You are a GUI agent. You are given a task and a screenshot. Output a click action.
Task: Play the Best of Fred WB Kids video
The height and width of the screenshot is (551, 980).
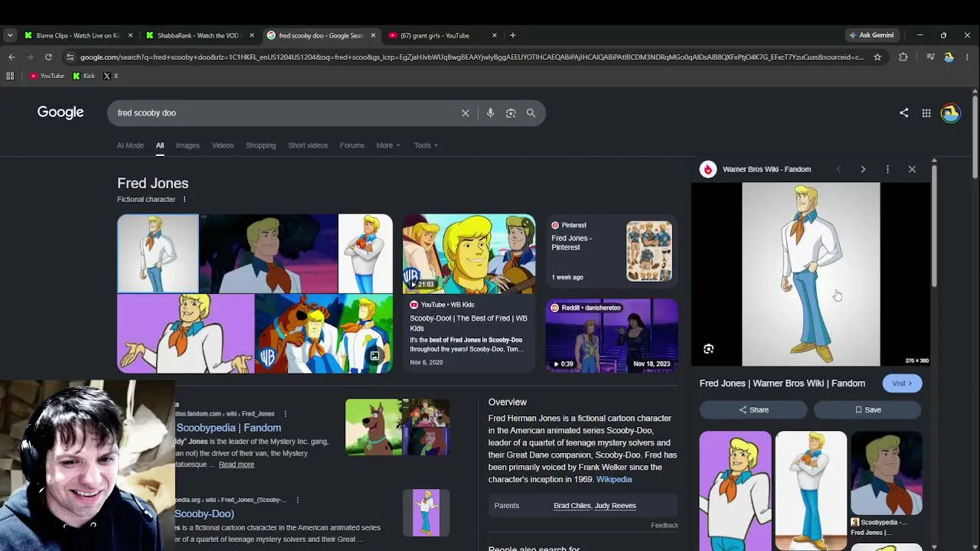coord(469,254)
